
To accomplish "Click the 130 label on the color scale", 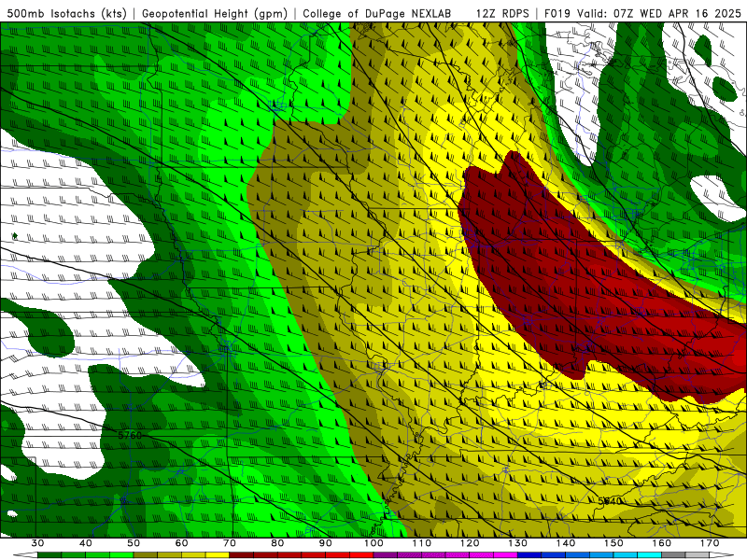I will pyautogui.click(x=517, y=543).
